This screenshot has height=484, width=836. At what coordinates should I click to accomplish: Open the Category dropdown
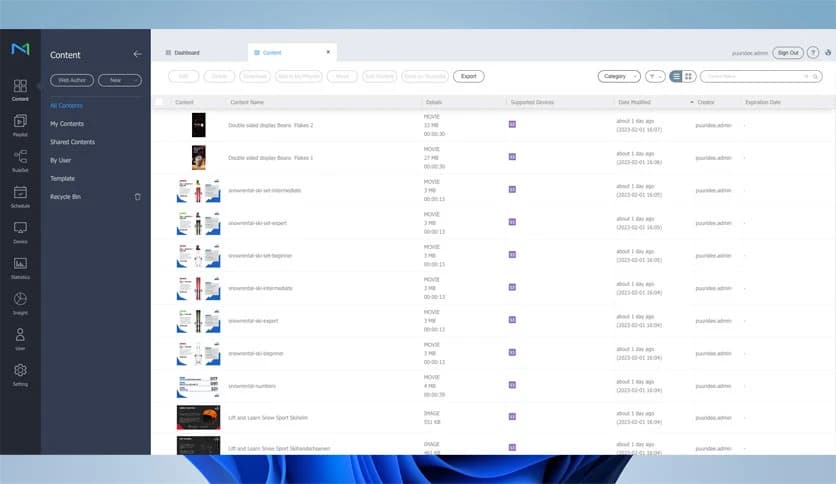click(619, 76)
